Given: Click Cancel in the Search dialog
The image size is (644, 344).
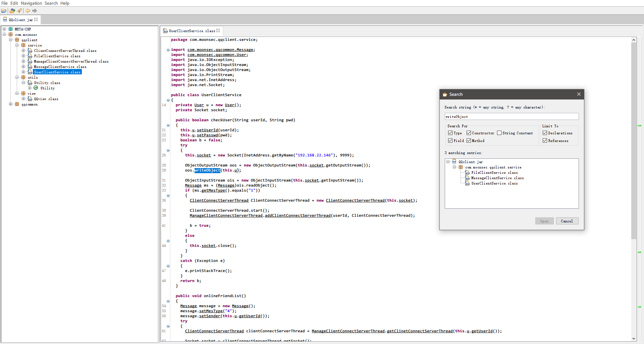Looking at the screenshot, I should [x=567, y=221].
